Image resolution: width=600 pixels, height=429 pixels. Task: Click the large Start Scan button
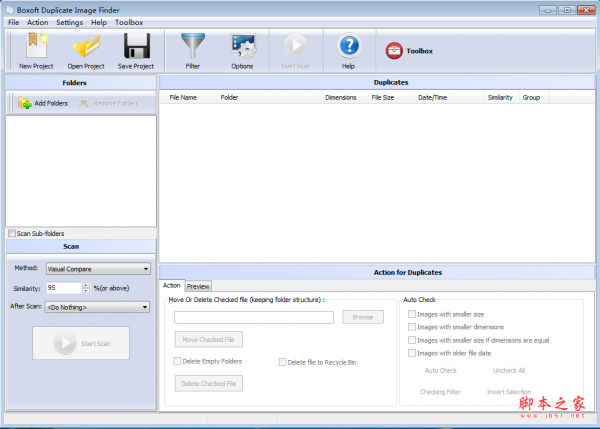click(81, 343)
